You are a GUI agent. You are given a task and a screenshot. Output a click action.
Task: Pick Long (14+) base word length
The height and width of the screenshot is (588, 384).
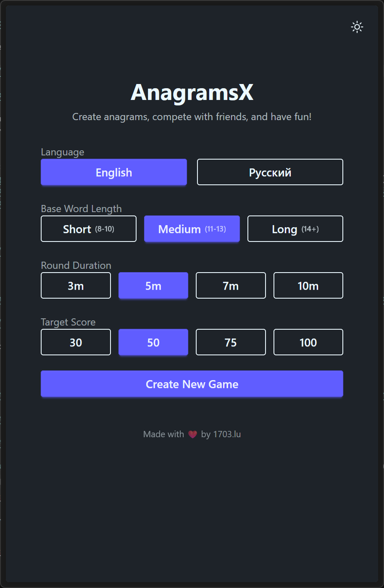295,229
